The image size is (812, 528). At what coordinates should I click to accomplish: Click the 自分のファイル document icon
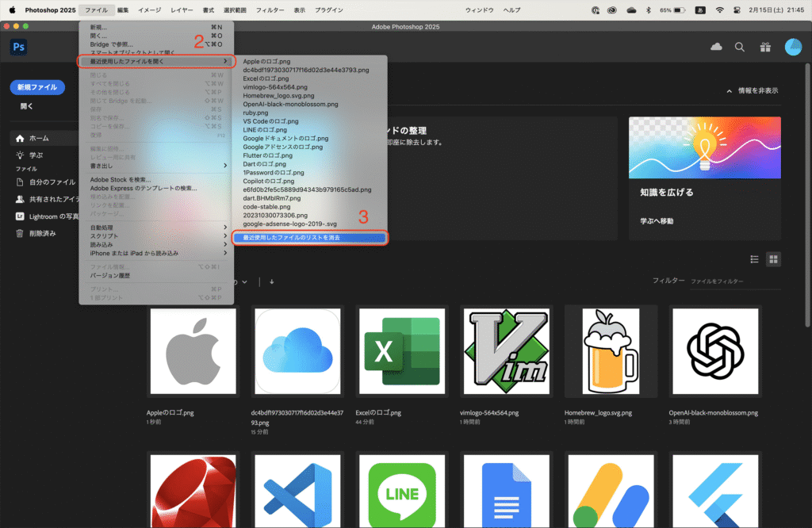tap(20, 182)
